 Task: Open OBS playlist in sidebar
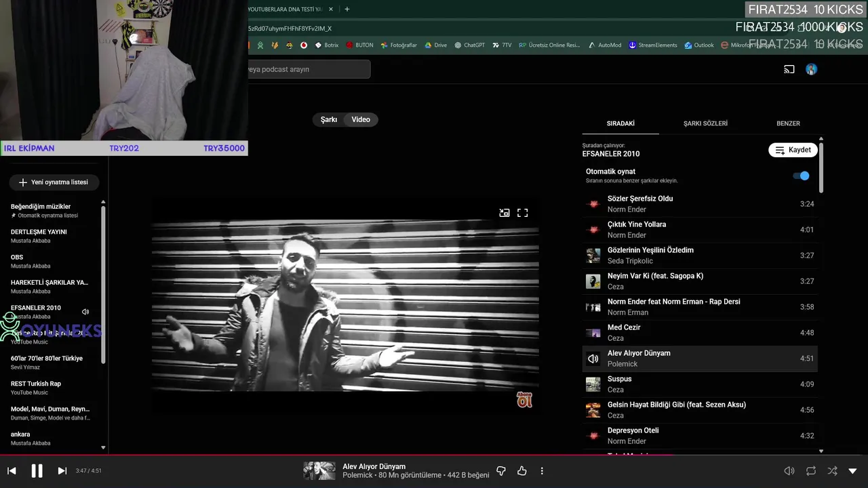tap(50, 262)
